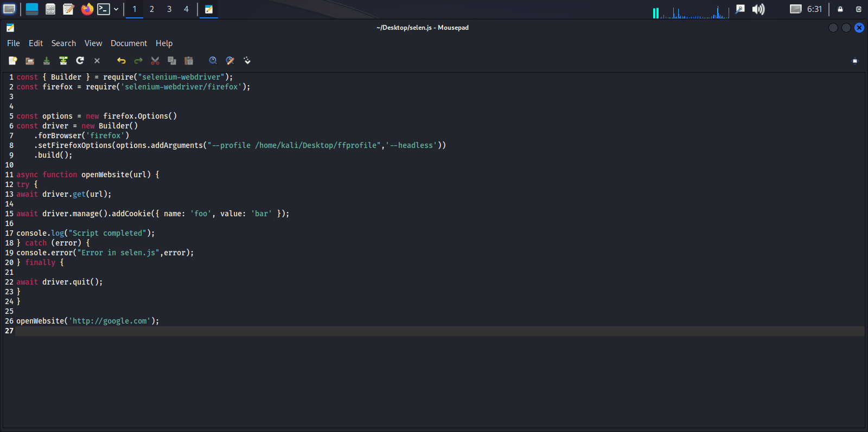868x432 pixels.
Task: Open the File menu
Action: point(14,43)
